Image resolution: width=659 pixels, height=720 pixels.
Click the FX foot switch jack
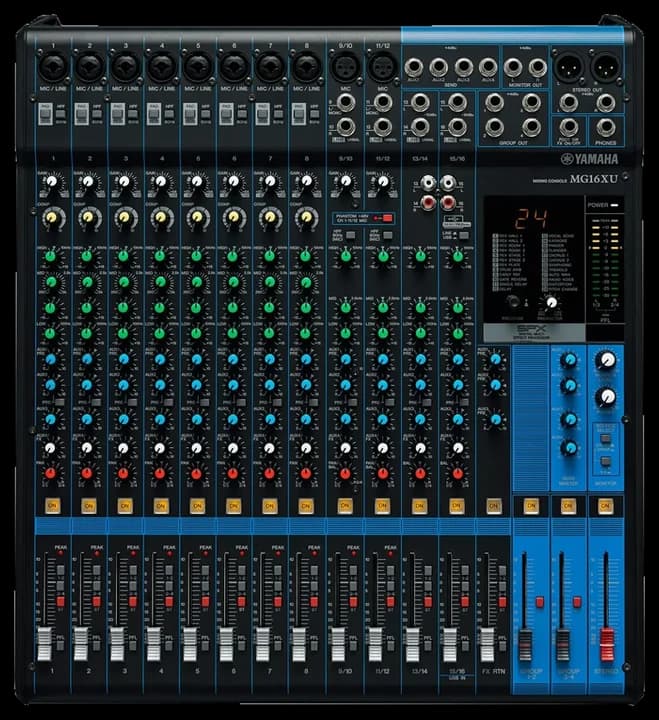(569, 127)
